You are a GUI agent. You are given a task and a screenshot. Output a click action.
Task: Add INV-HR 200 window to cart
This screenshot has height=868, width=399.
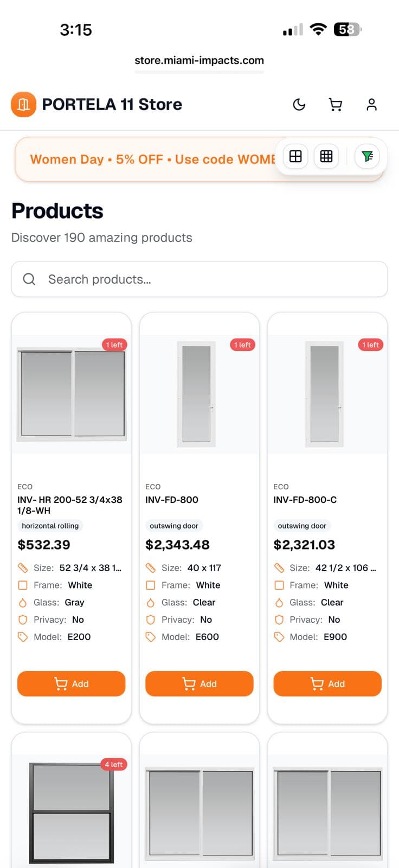(72, 684)
